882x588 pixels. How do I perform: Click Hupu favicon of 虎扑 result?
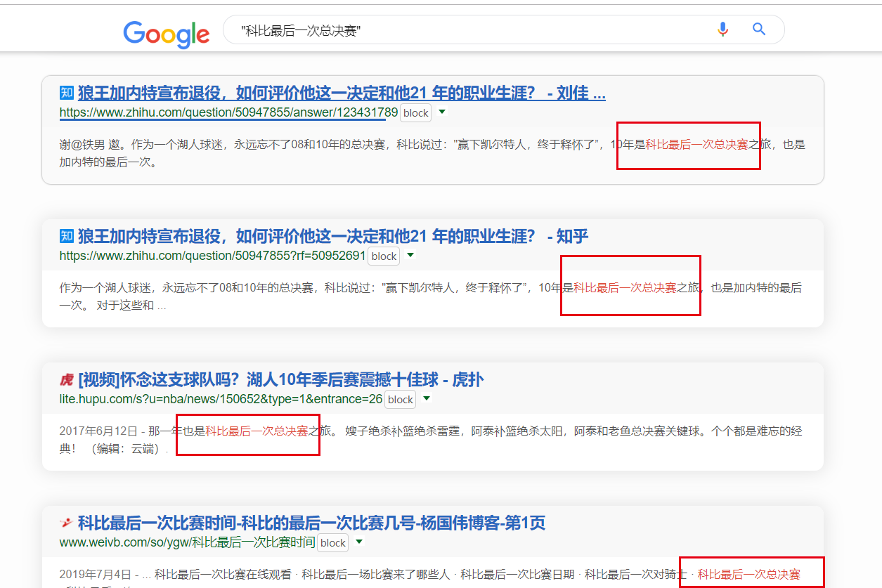tap(67, 380)
